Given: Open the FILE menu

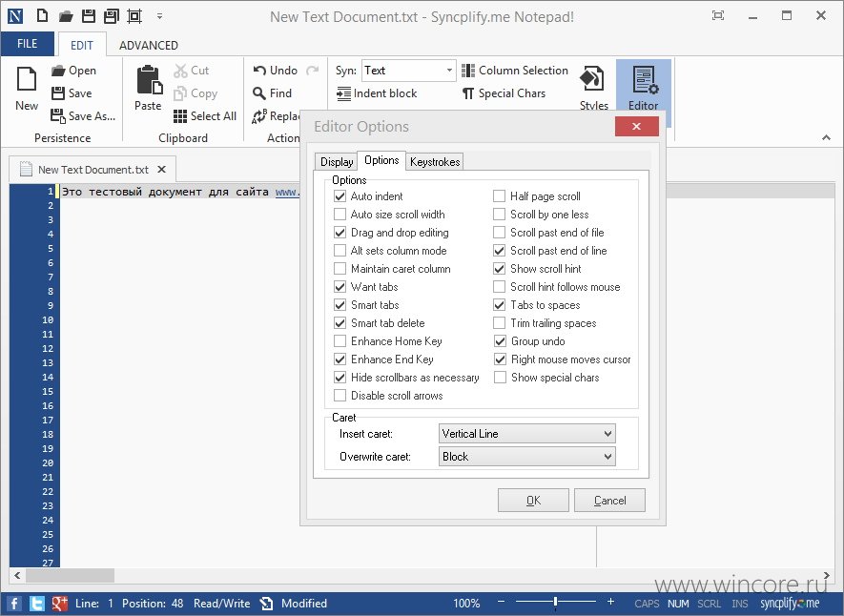Looking at the screenshot, I should pyautogui.click(x=27, y=44).
